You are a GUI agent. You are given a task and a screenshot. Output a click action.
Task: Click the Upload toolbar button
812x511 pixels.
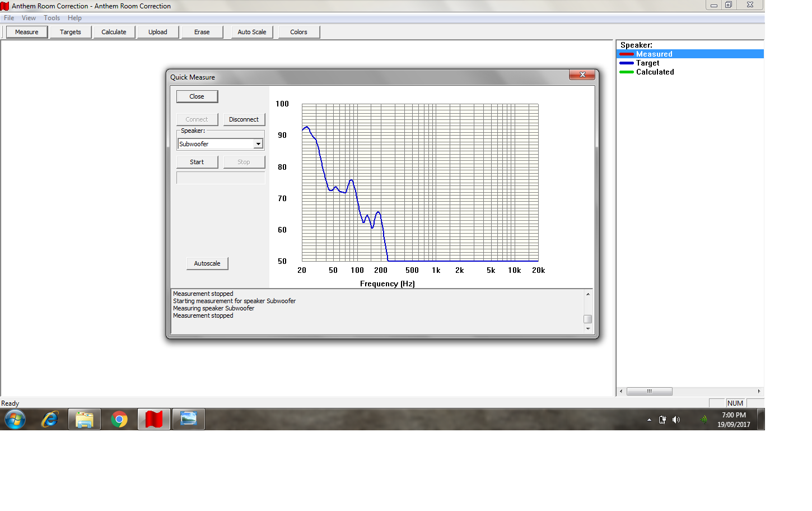click(x=158, y=32)
